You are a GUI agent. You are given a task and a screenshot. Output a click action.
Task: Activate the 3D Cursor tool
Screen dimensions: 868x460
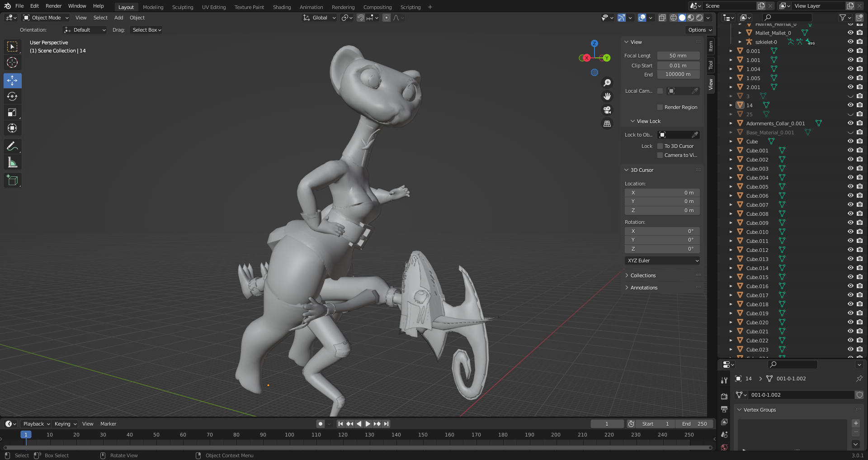(x=12, y=62)
